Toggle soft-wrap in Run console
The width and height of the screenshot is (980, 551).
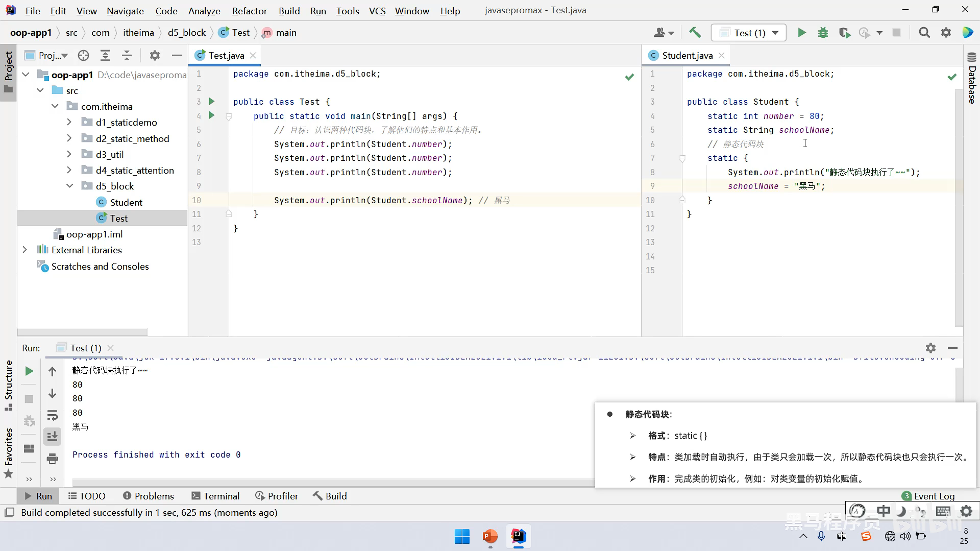pos(52,416)
